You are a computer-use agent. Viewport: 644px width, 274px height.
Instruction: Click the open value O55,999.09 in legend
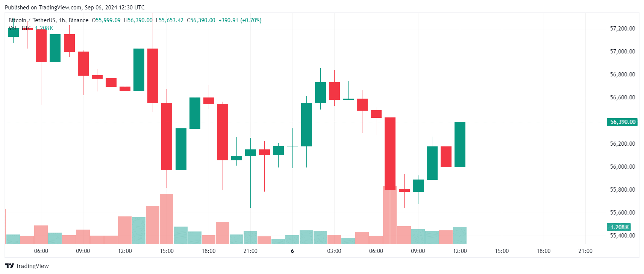[x=106, y=20]
